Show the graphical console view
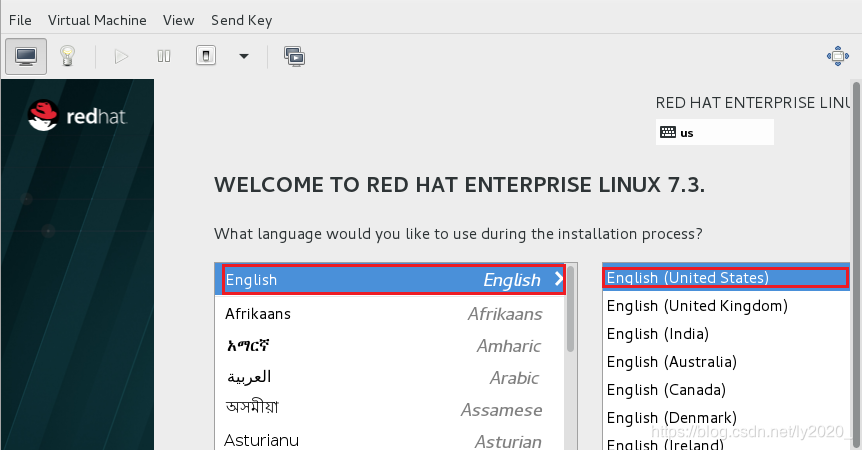Screen dimensions: 862x450 [26, 56]
